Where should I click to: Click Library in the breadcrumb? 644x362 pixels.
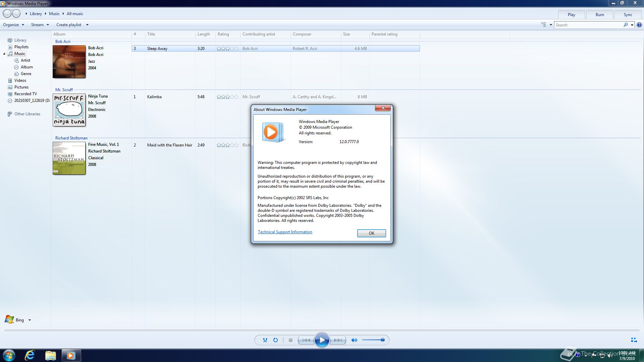(x=36, y=14)
